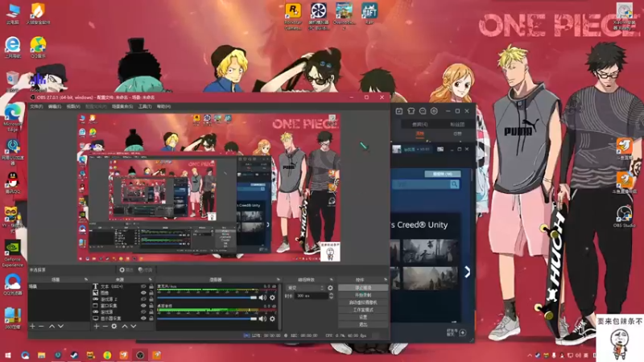This screenshot has height=362, width=644.
Task: Toggle lock on 窗口采集 source
Action: click(x=151, y=306)
